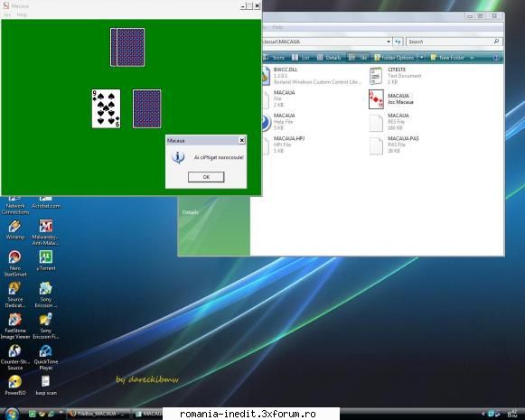Switch Explorer to List view
The image size is (525, 420).
click(x=301, y=58)
